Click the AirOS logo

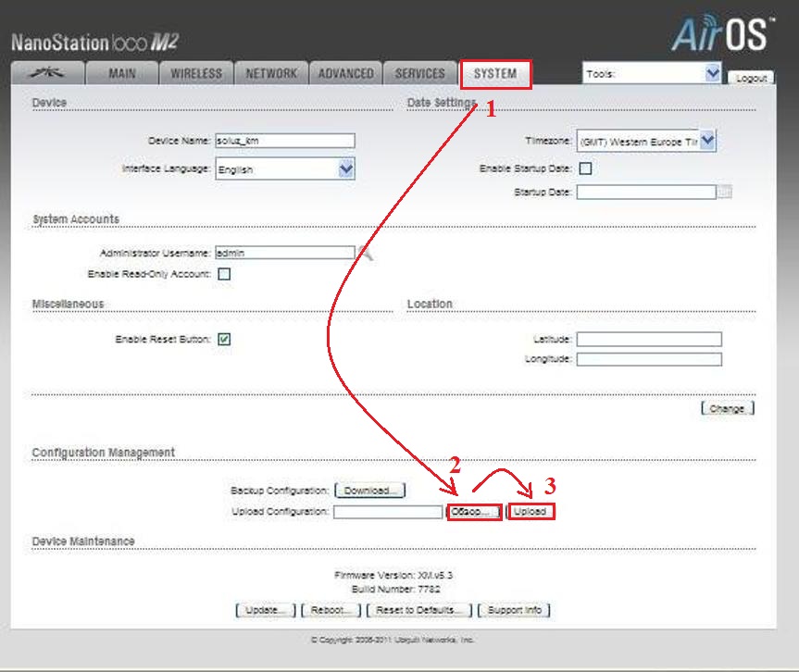point(722,33)
